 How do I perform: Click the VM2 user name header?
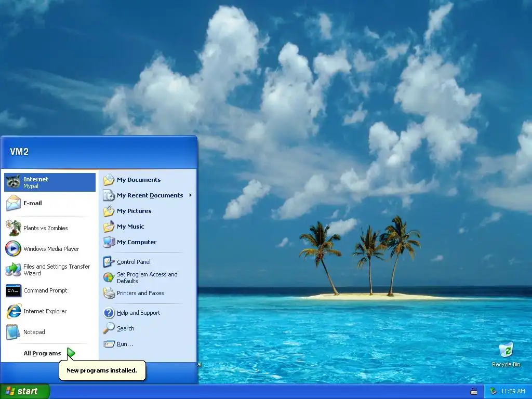(19, 152)
